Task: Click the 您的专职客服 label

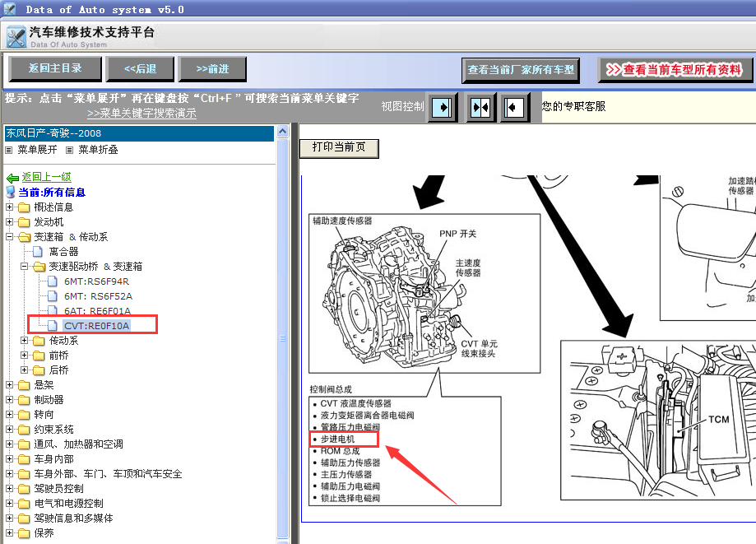Action: pyautogui.click(x=573, y=107)
